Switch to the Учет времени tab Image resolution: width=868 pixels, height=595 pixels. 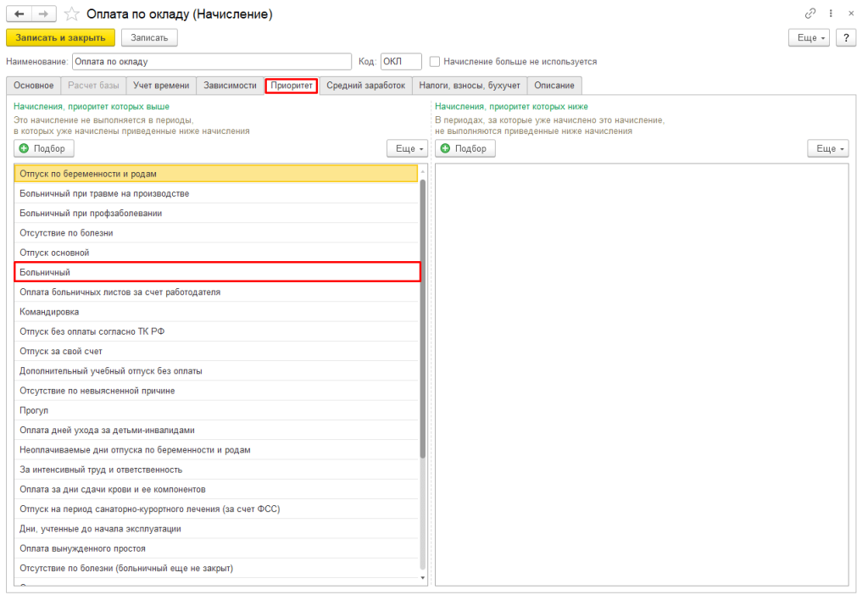161,86
